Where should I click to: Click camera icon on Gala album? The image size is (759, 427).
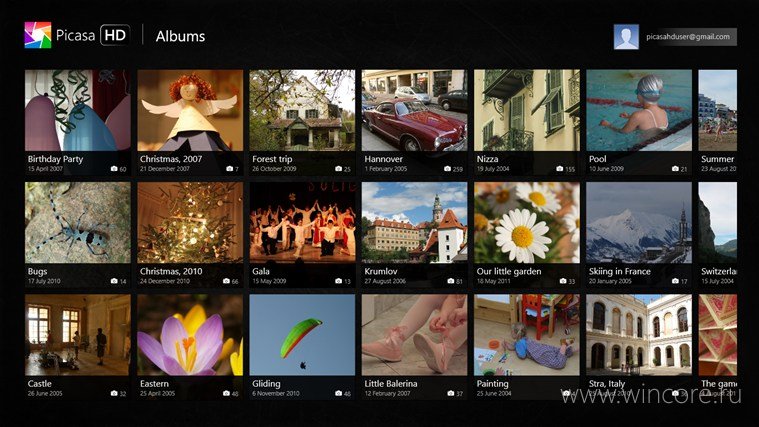pyautogui.click(x=338, y=281)
